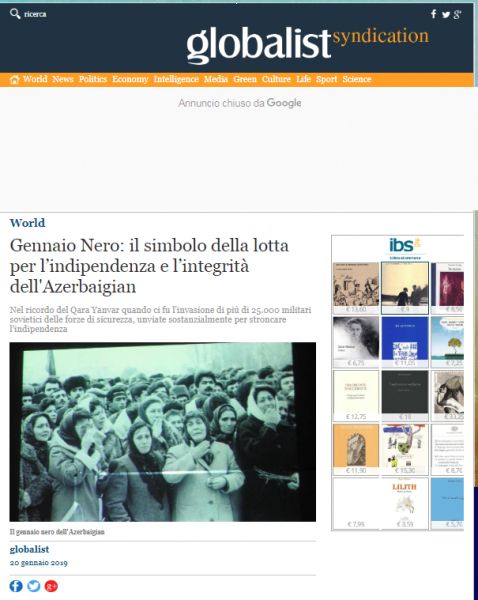This screenshot has width=478, height=600.
Task: Open the Culture navigation item
Action: click(276, 79)
